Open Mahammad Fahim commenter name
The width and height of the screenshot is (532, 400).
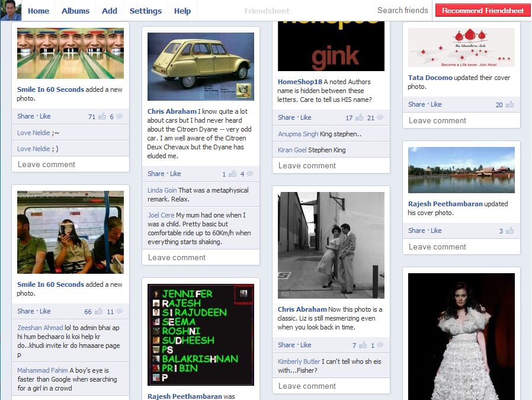click(43, 370)
